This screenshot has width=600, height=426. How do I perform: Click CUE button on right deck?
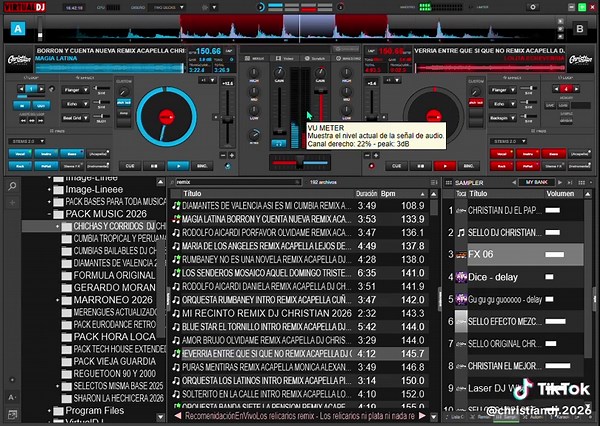click(396, 166)
